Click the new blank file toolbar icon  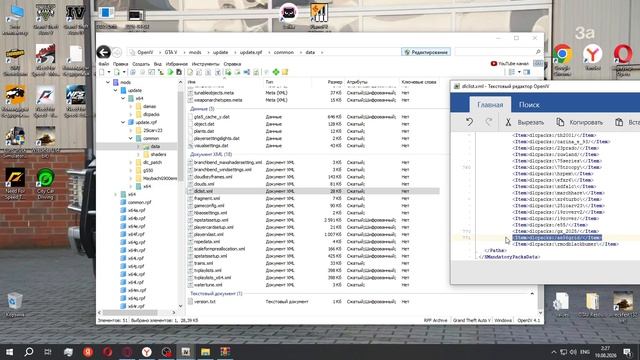click(x=102, y=72)
